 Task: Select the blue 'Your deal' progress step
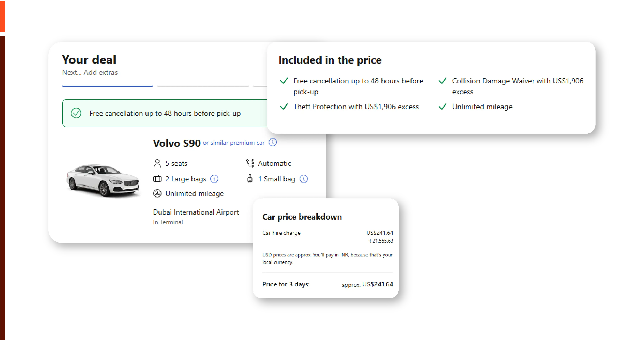108,86
